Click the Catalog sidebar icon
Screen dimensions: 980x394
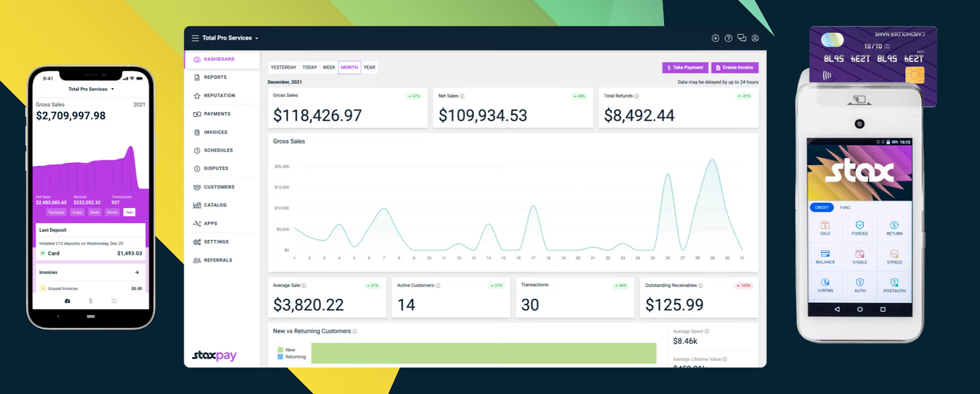[197, 205]
